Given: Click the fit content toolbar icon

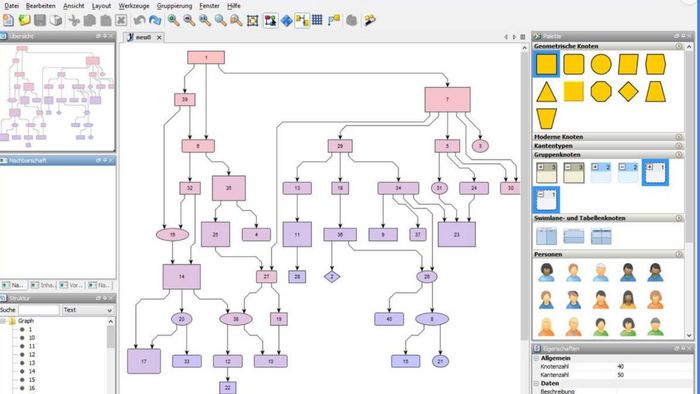Looking at the screenshot, I should point(253,21).
